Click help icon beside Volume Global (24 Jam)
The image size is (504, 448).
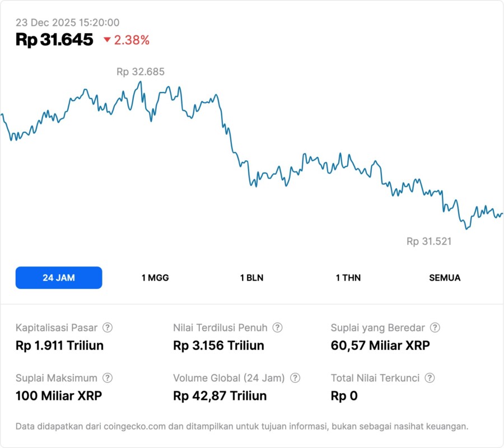(295, 378)
